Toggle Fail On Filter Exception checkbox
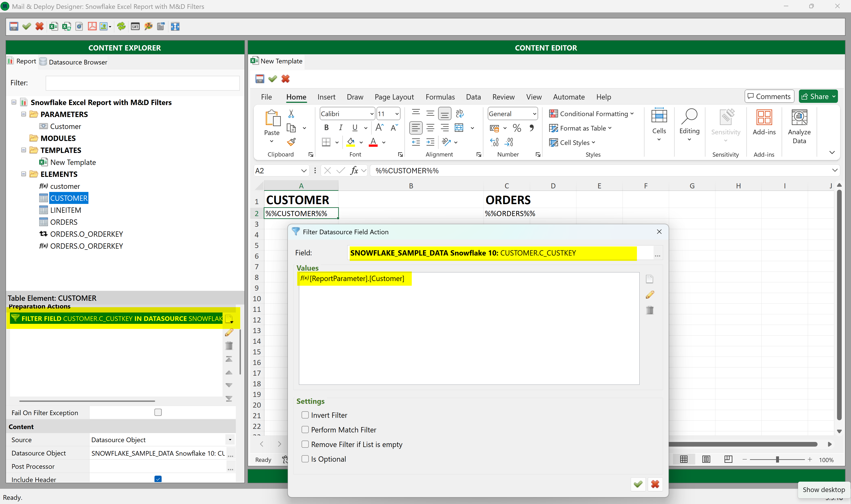The image size is (851, 504). (158, 412)
